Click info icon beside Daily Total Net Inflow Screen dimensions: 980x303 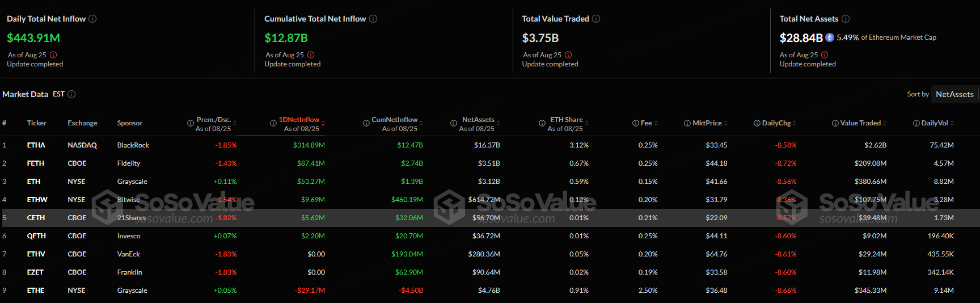92,19
